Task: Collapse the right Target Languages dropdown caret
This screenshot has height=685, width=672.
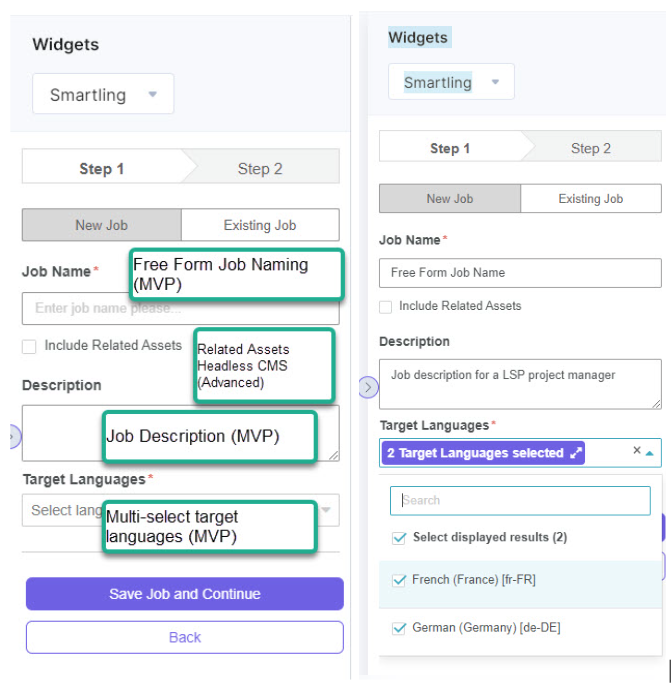Action: 650,453
